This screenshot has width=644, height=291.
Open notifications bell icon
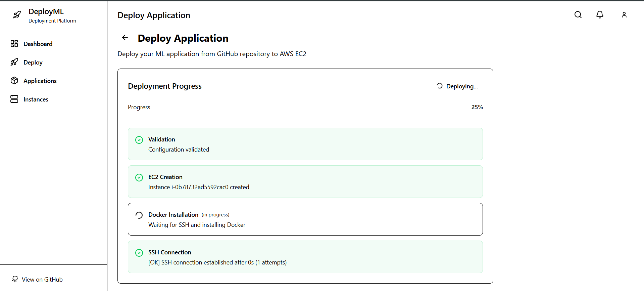pos(600,15)
